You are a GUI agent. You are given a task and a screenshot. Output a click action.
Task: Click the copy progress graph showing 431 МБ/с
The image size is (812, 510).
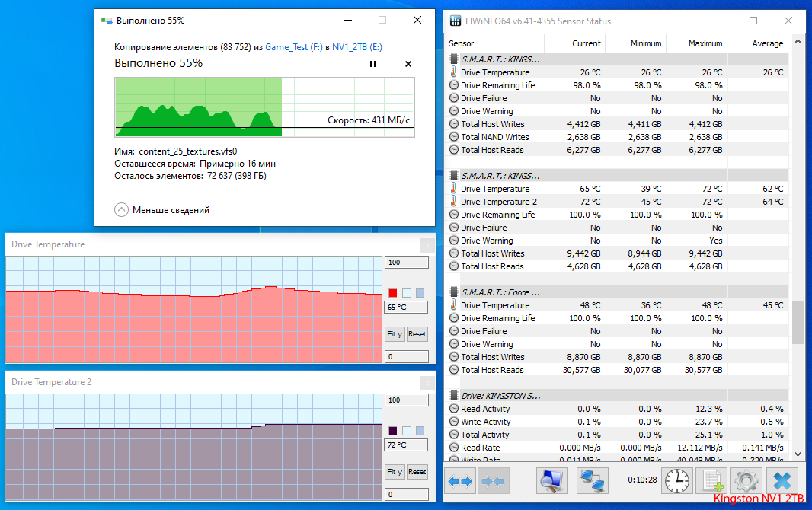(264, 107)
